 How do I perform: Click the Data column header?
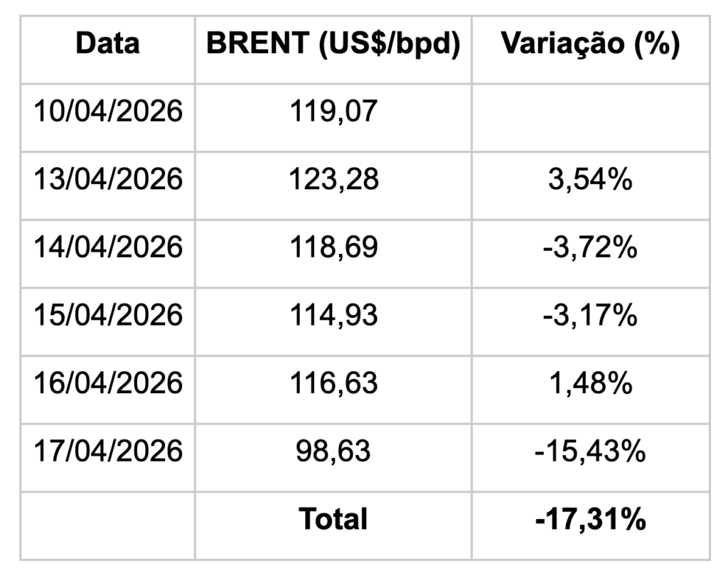click(x=107, y=43)
